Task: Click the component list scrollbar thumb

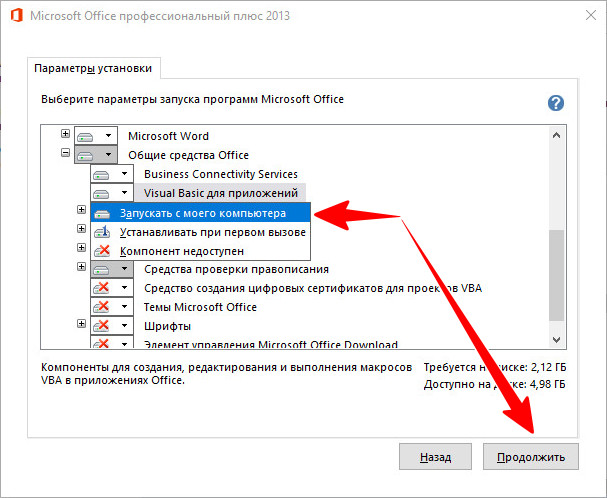Action: point(557,275)
